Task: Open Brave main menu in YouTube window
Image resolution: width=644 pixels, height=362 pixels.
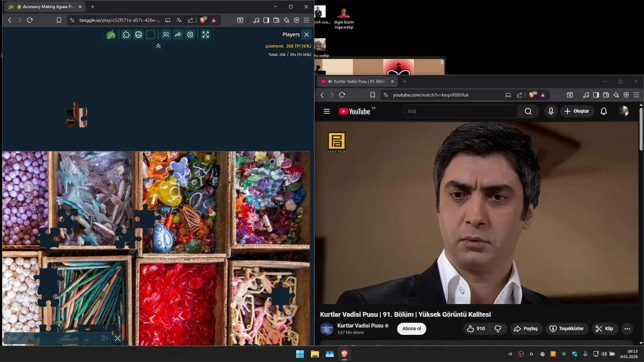Action: pyautogui.click(x=636, y=95)
